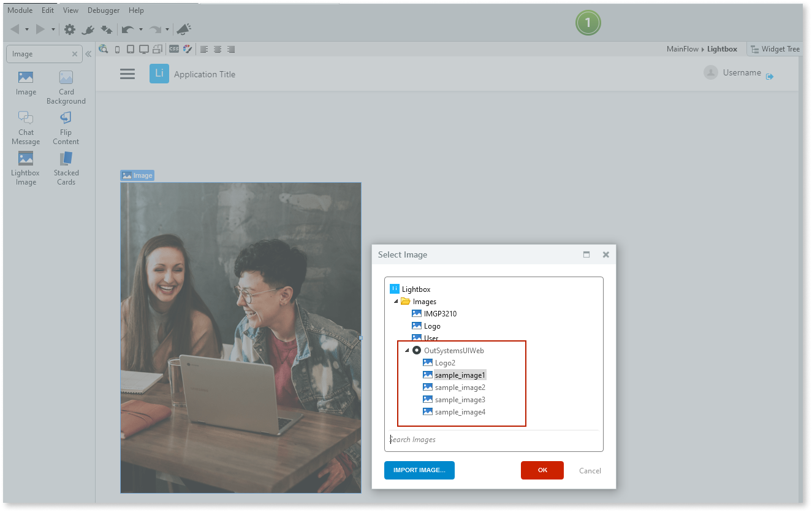Open the CSS editor from the toolbar
812x512 pixels.
[174, 49]
